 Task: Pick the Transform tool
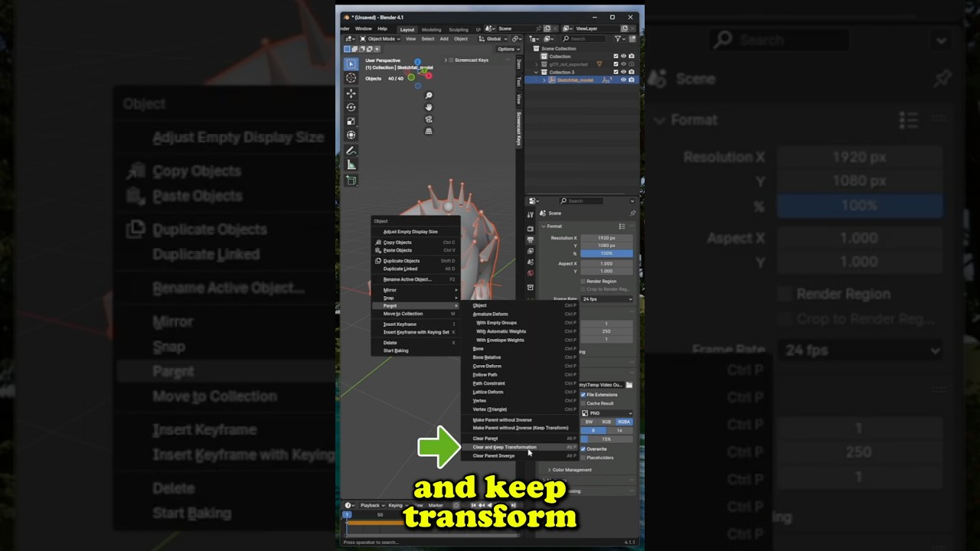351,135
